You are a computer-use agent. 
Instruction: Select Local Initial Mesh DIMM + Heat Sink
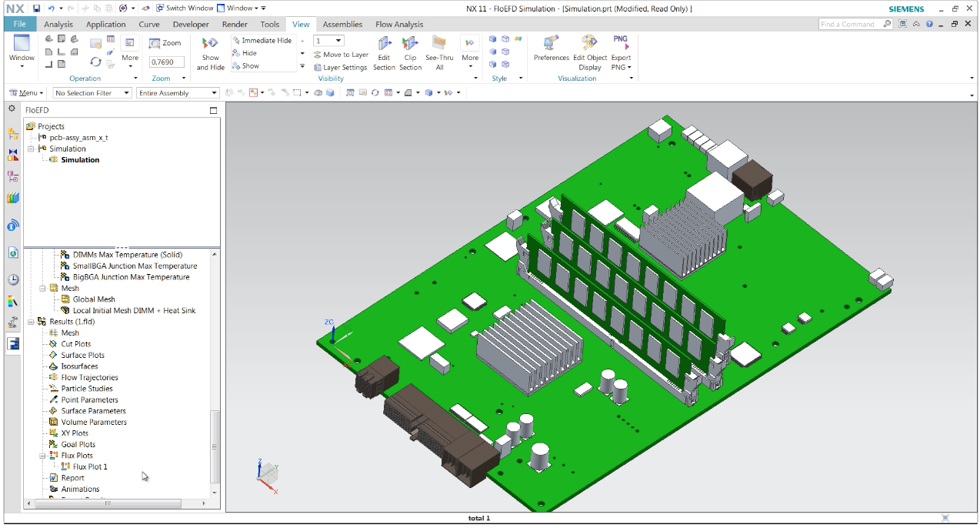pos(134,311)
